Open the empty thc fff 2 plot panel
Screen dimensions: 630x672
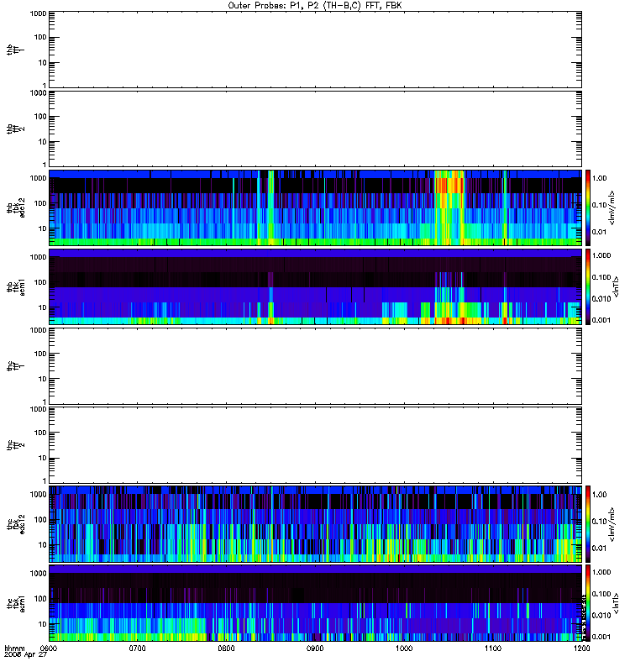(315, 445)
